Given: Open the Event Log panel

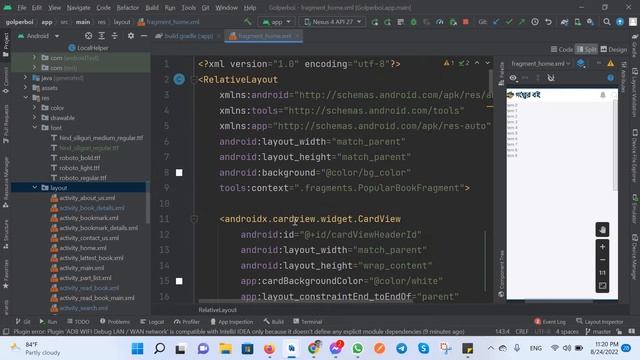Looking at the screenshot, I should (550, 322).
